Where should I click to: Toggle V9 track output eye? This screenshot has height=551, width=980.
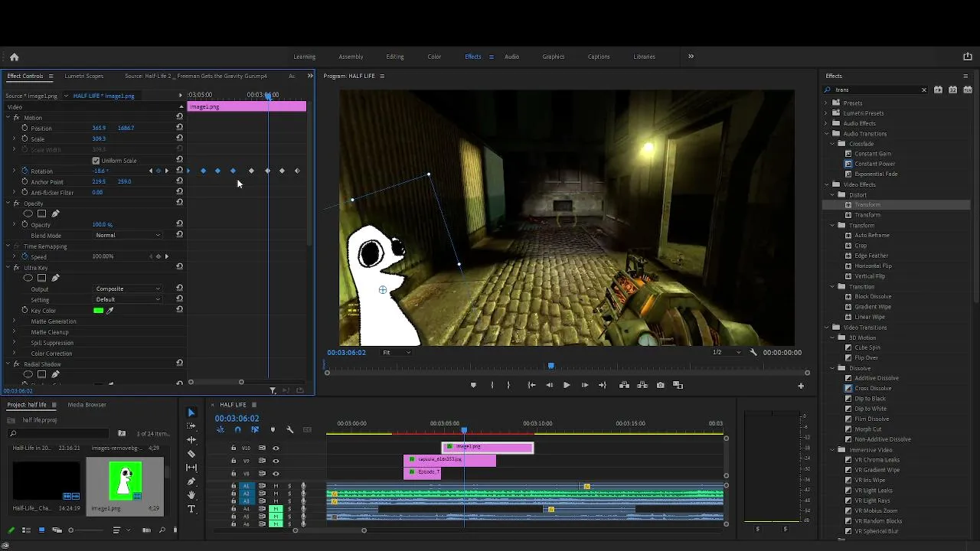(x=276, y=461)
